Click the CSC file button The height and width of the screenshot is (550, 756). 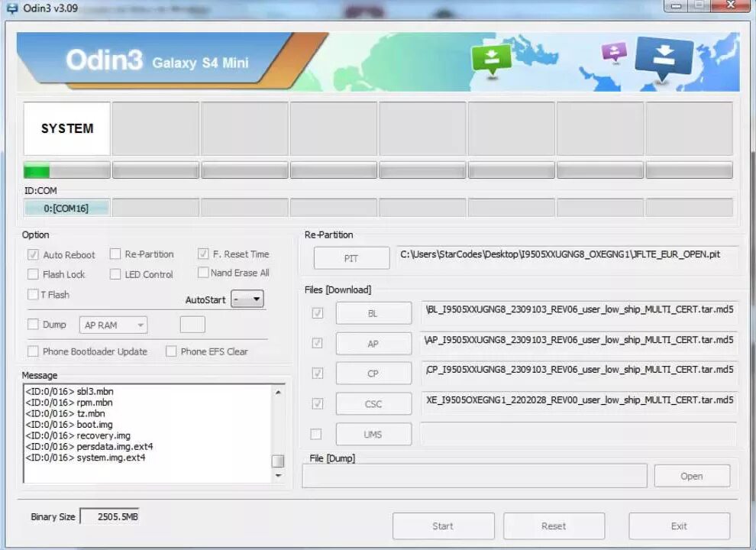pos(373,404)
